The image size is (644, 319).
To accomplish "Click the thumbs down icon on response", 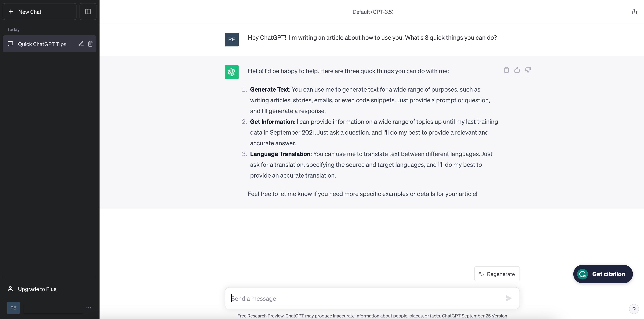I will (x=528, y=70).
